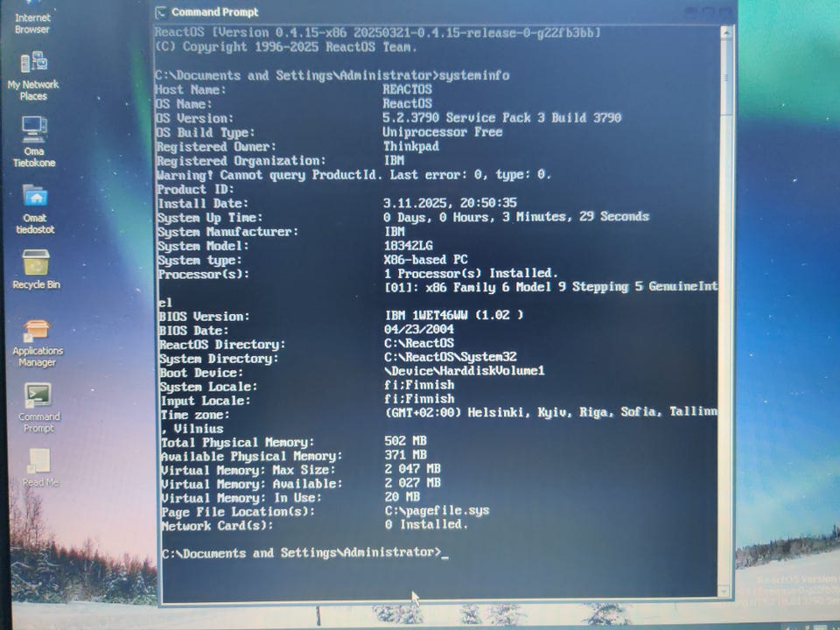The image size is (840, 630).
Task: Click the Warning Cannot query ProductId line
Action: tap(353, 175)
